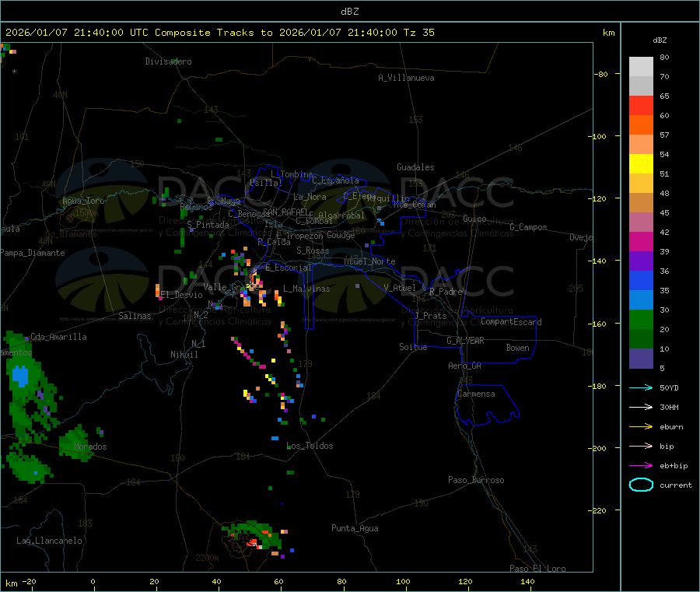Select the magenta 39-42 dBZ color swatch
700x592 pixels.
[x=641, y=241]
